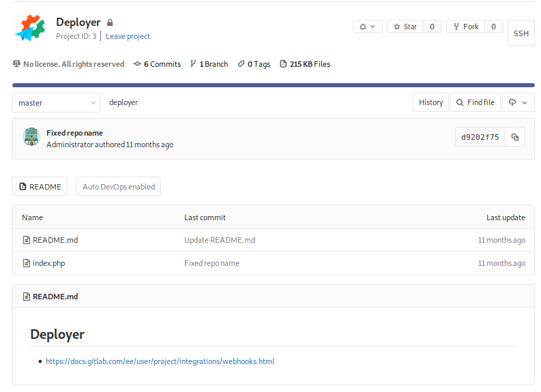Click the SSH clone protocol button
Viewport: 541px width, 392px height.
point(521,33)
